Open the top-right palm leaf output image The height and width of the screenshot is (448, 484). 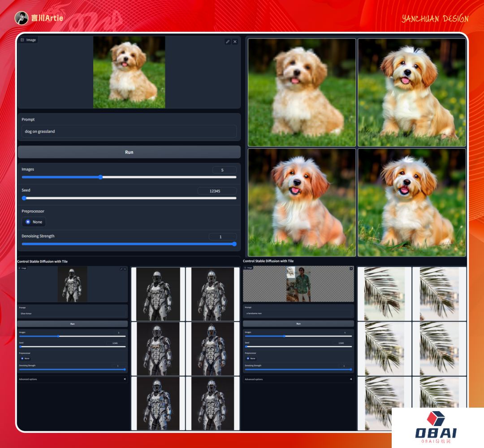(x=439, y=294)
